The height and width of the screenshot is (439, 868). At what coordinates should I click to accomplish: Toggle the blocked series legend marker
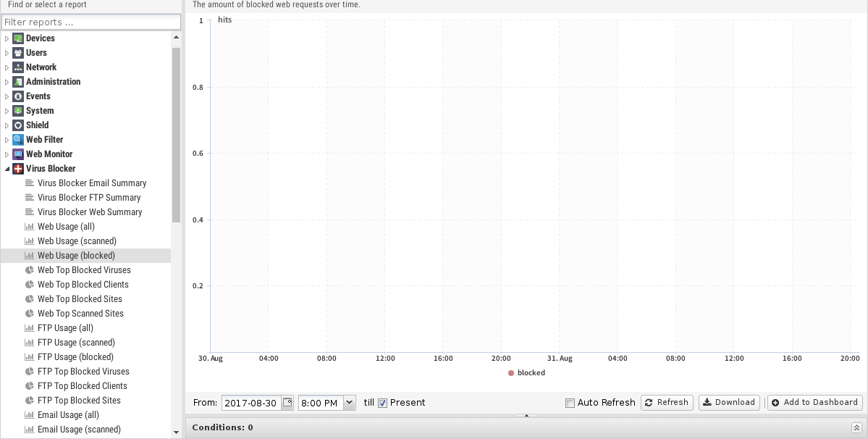point(511,373)
